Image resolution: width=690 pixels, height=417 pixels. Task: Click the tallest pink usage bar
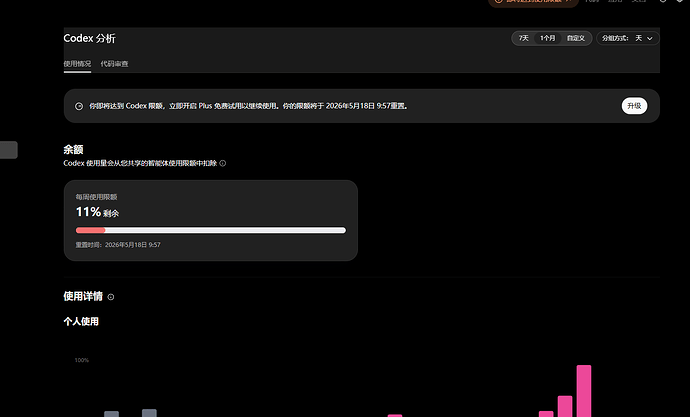[x=584, y=391]
